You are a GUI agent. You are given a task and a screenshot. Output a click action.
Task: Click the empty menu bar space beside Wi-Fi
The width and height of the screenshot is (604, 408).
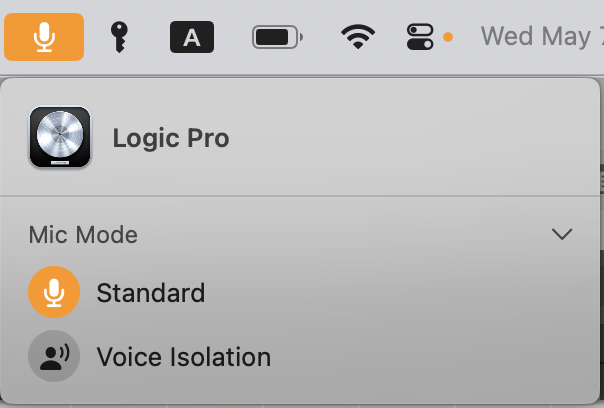click(x=391, y=37)
